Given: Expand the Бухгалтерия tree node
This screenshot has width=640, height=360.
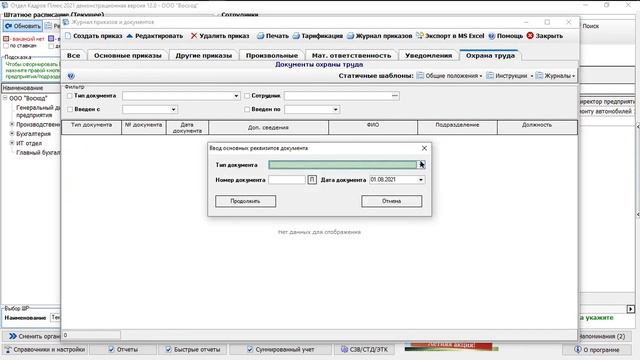Looking at the screenshot, I should [12, 133].
